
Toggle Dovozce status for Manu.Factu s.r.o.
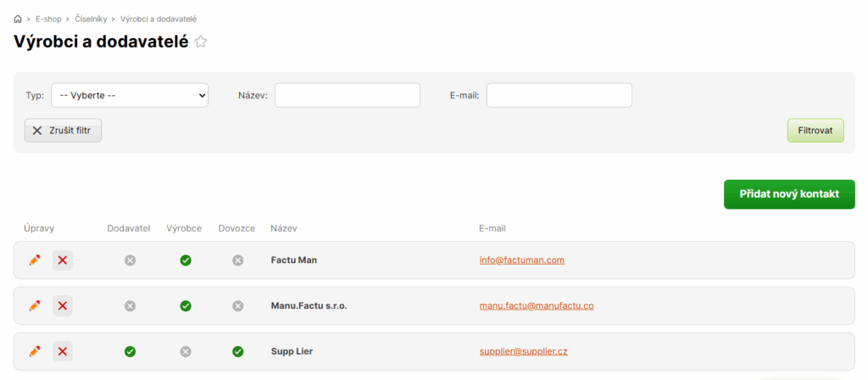click(238, 305)
